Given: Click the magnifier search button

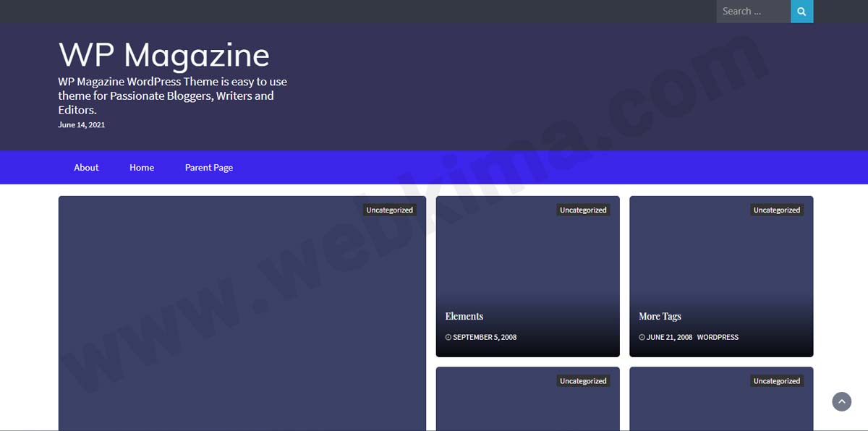Looking at the screenshot, I should pos(801,12).
